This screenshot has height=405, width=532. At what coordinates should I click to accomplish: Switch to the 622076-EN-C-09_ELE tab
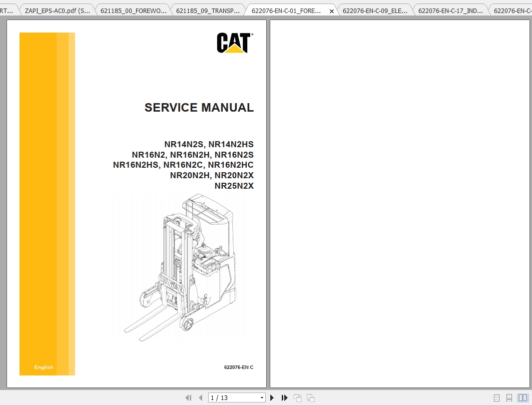point(374,10)
